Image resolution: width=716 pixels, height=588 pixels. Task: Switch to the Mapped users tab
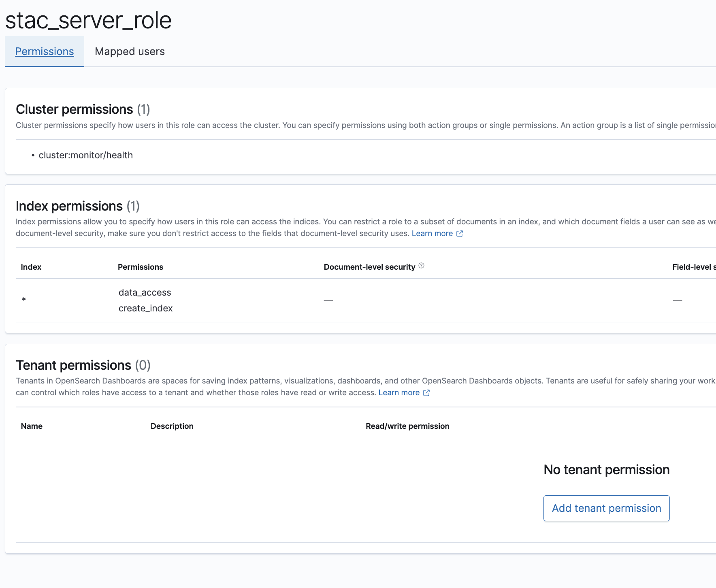(130, 51)
